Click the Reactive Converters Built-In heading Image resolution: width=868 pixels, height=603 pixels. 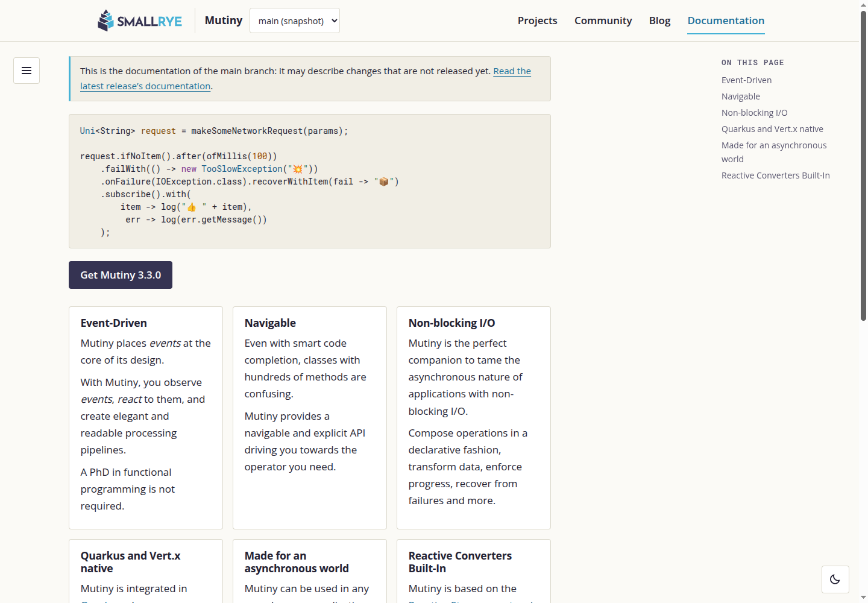pos(460,562)
